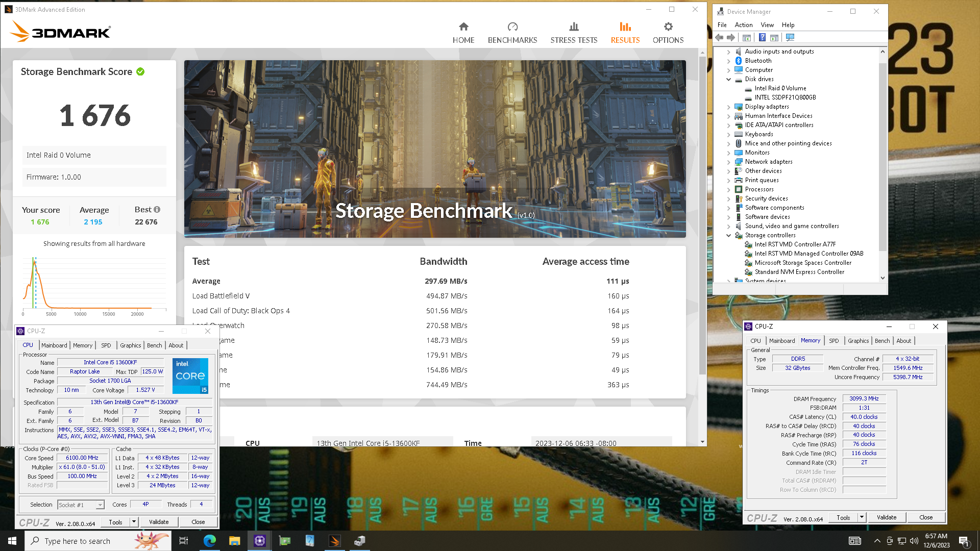Click the taskbar search box
Viewport: 980px width, 551px height.
pos(98,541)
